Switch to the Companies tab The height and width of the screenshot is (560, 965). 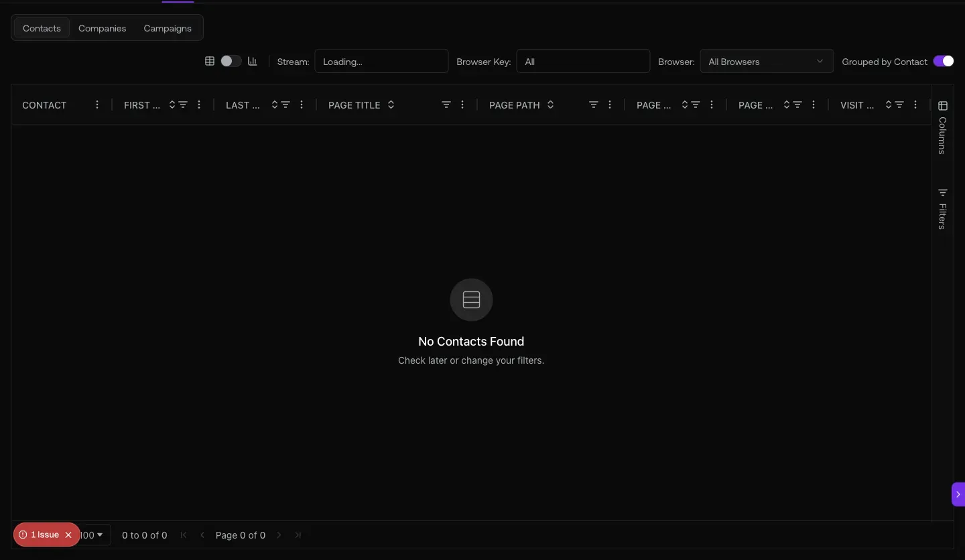tap(102, 28)
